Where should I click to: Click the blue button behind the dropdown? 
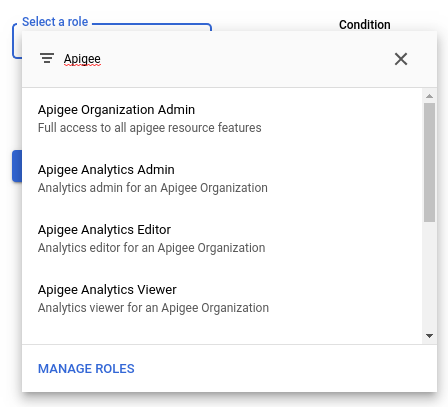tap(17, 166)
